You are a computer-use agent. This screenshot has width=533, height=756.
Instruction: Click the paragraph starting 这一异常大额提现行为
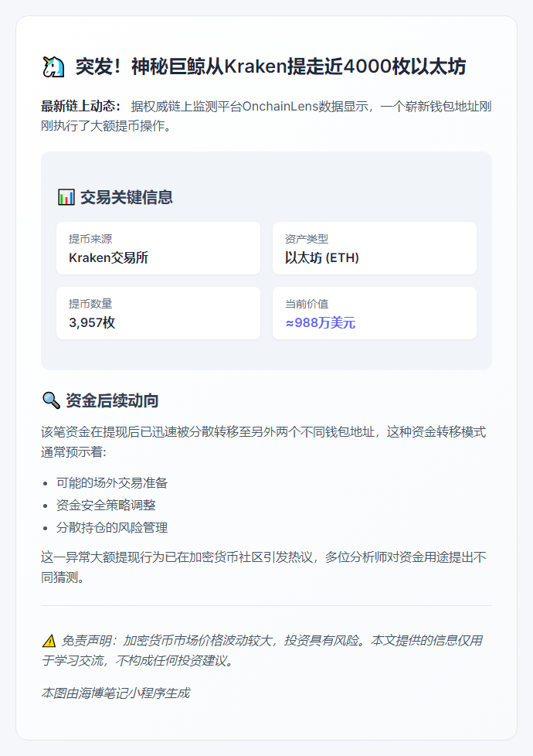tap(263, 567)
